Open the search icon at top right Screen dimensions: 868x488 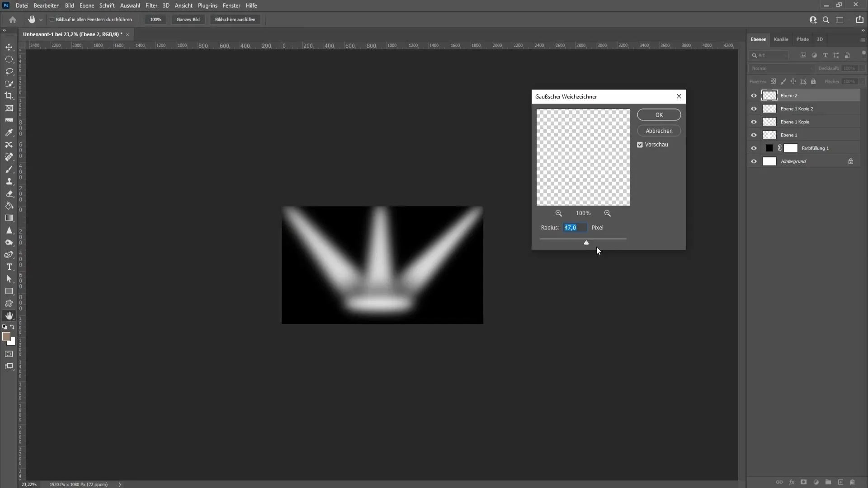[x=826, y=19]
